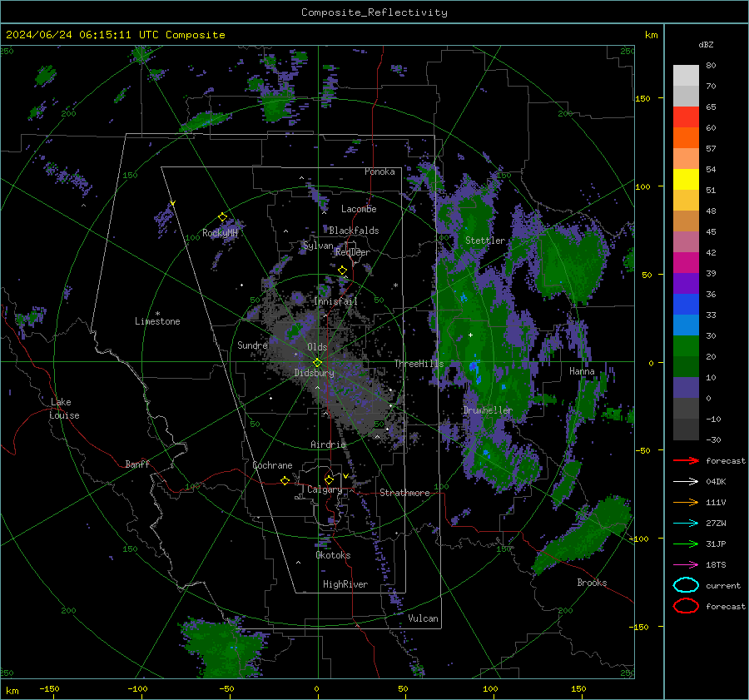Viewport: 749px width, 700px height.
Task: Click the yellow V marker east of Calgary diamond
Action: pos(345,476)
